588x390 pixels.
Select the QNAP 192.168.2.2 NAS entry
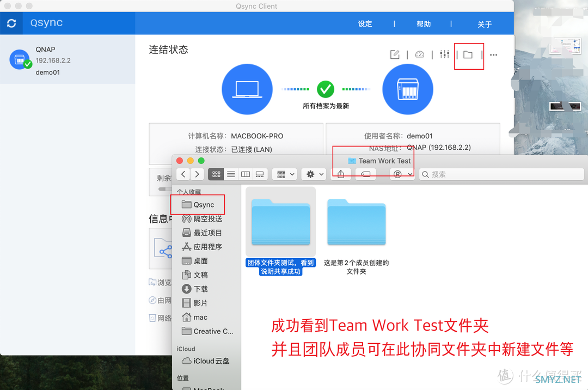(68, 60)
